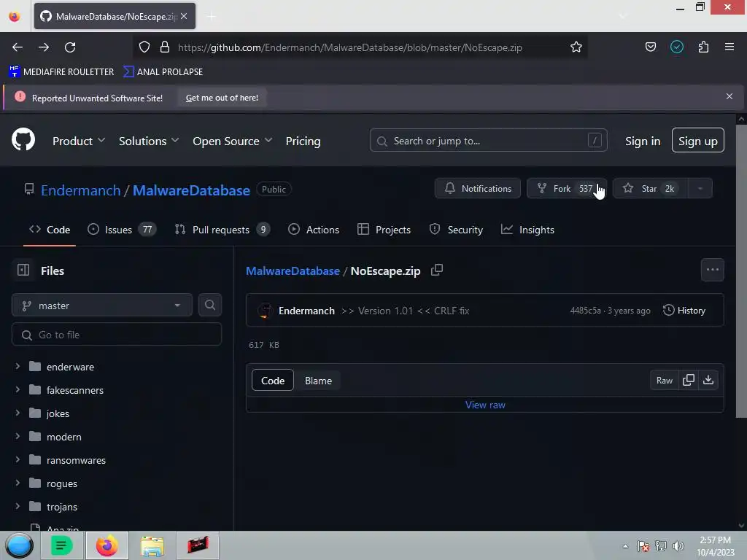This screenshot has height=560, width=747.
Task: Close the MalwareDatabase browser tab
Action: (184, 16)
